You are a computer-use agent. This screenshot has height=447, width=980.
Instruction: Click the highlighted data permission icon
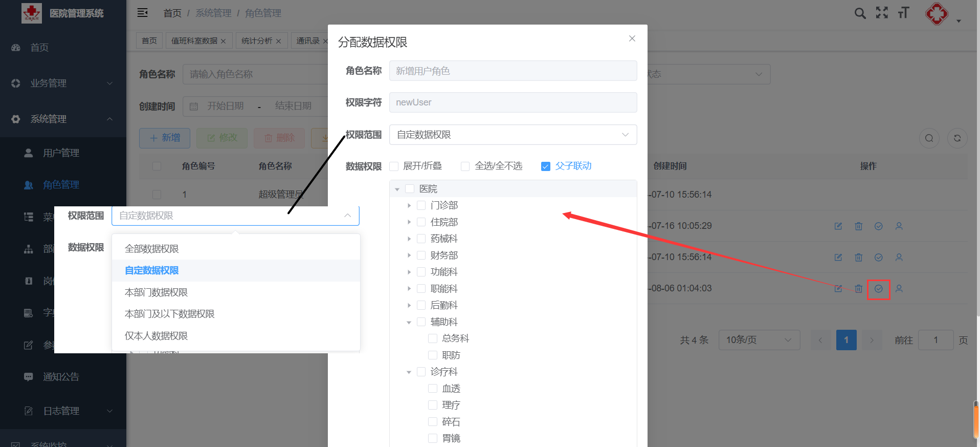[x=878, y=289]
